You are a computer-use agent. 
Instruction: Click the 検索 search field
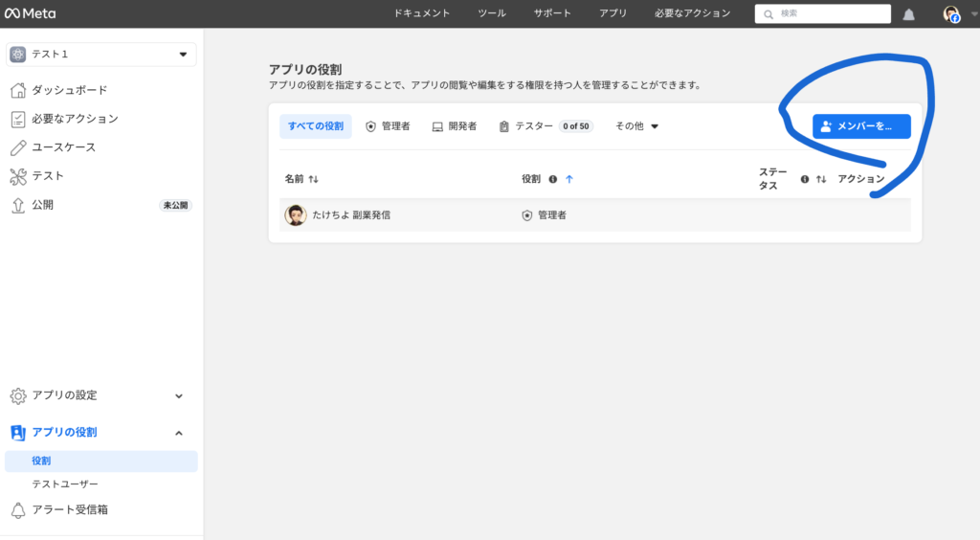(823, 13)
